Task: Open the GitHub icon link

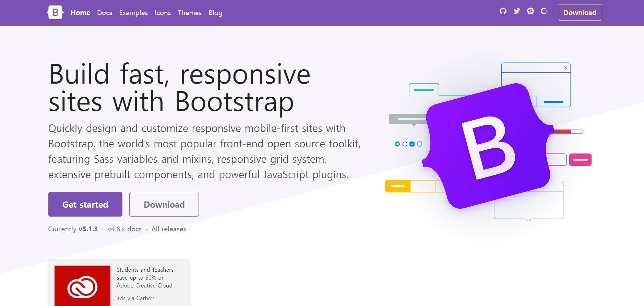Action: click(x=503, y=11)
